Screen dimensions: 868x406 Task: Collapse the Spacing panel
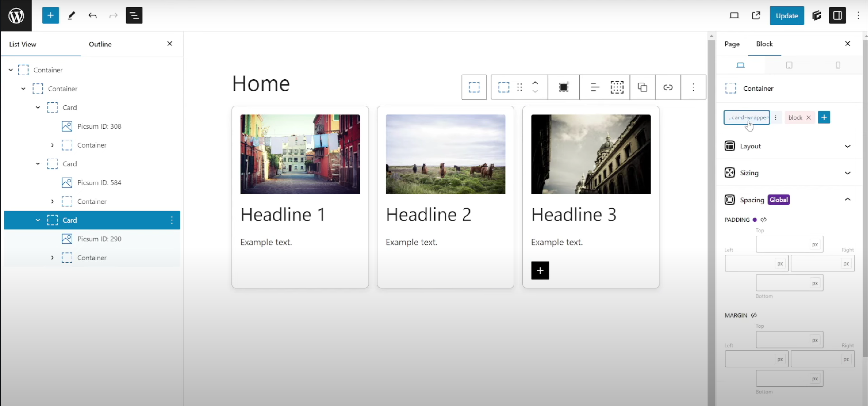[847, 200]
